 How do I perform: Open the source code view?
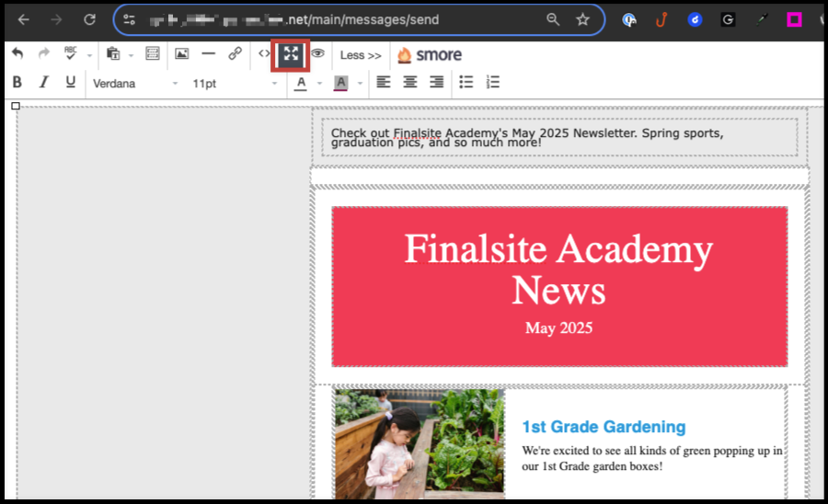[264, 54]
